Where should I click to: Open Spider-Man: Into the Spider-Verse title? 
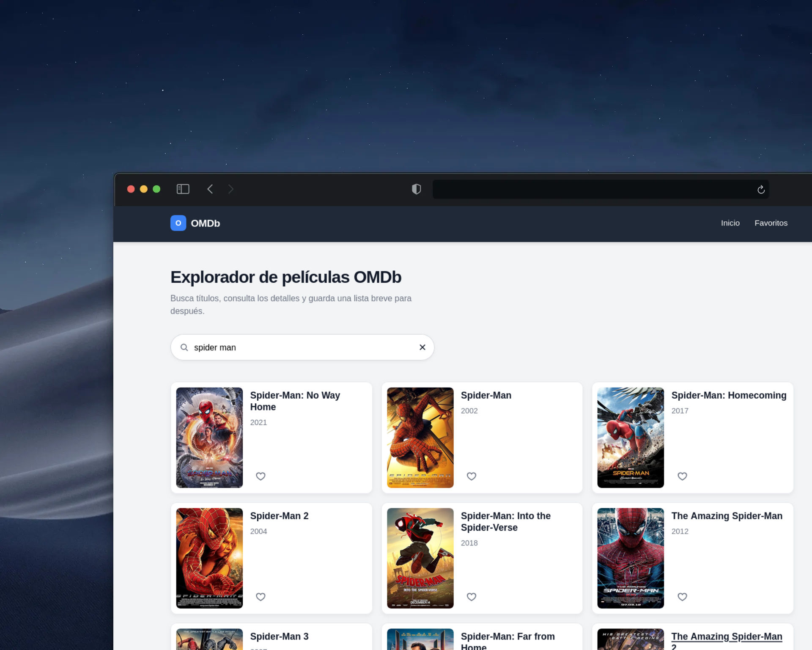tap(505, 522)
